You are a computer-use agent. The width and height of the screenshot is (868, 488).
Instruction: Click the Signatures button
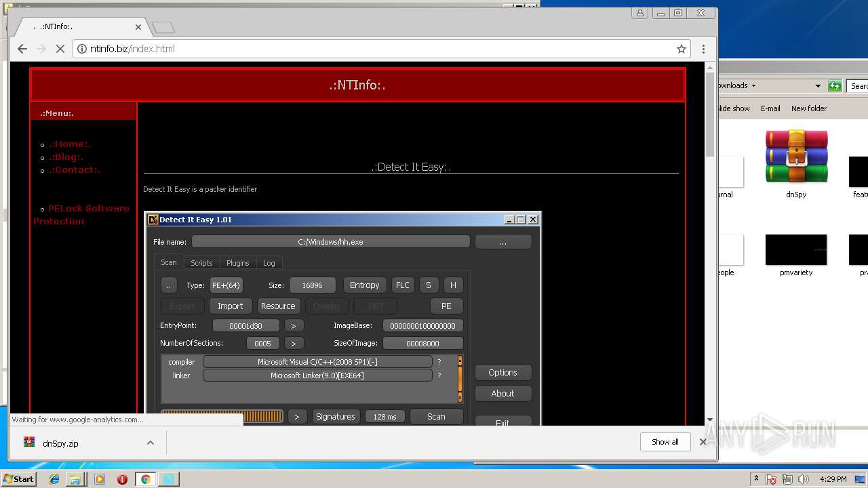pos(335,417)
